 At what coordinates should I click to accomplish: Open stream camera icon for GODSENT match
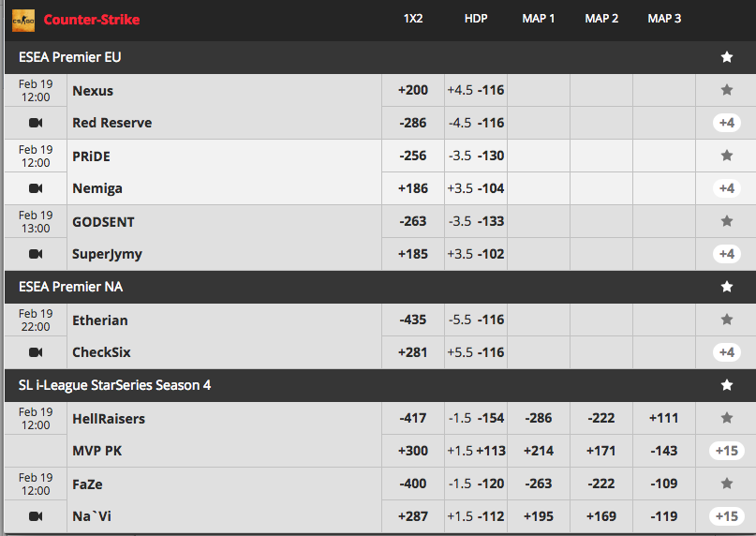coord(36,254)
